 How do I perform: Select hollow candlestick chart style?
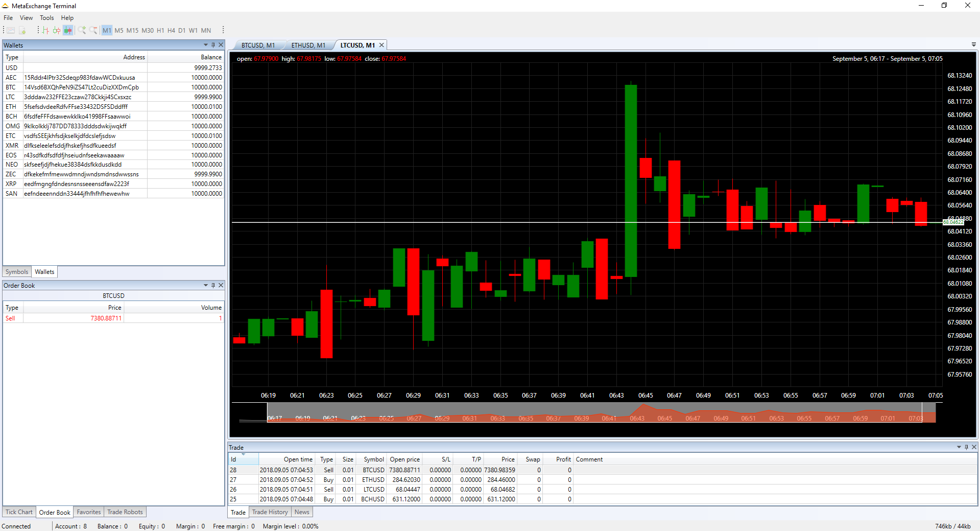pos(57,31)
